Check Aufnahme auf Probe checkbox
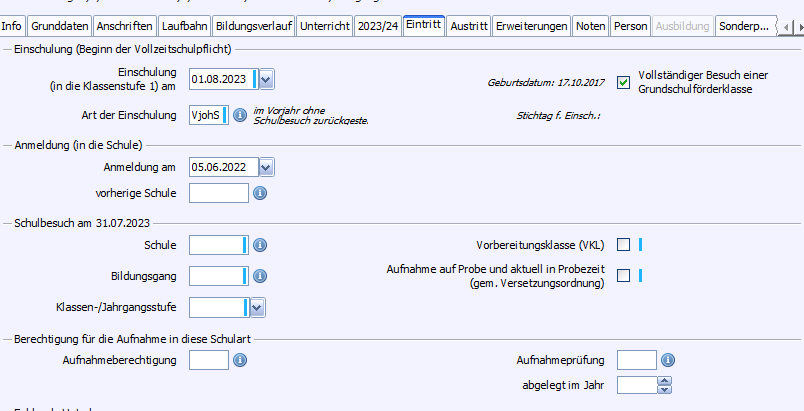Image resolution: width=804 pixels, height=411 pixels. [x=624, y=276]
